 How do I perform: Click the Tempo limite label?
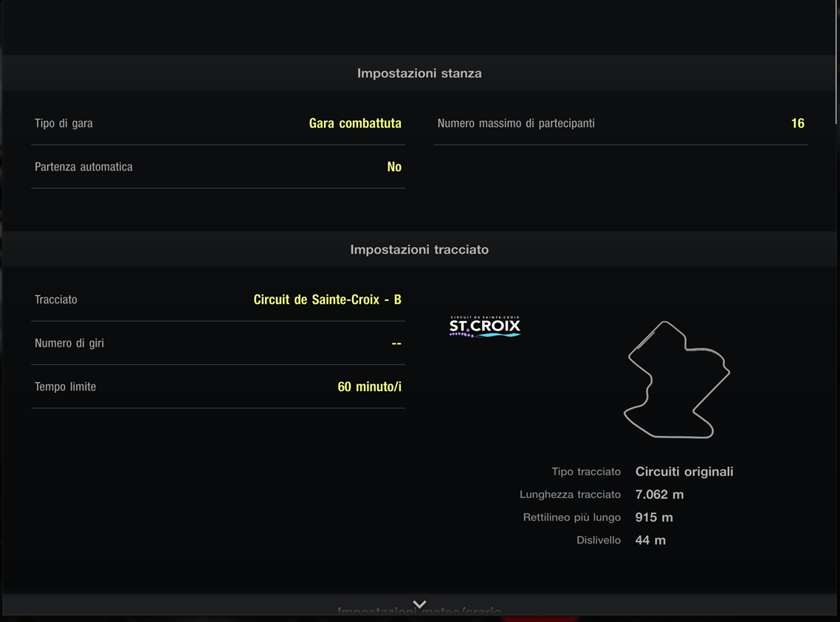pos(65,387)
